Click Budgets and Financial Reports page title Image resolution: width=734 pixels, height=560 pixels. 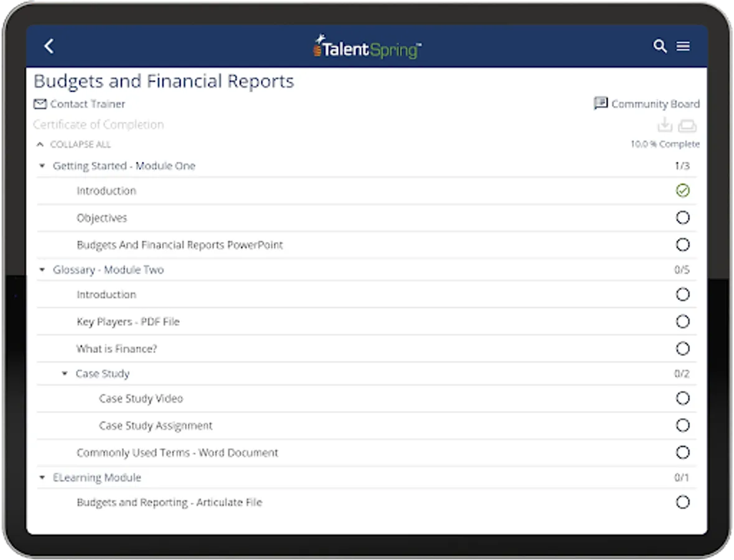(x=164, y=82)
